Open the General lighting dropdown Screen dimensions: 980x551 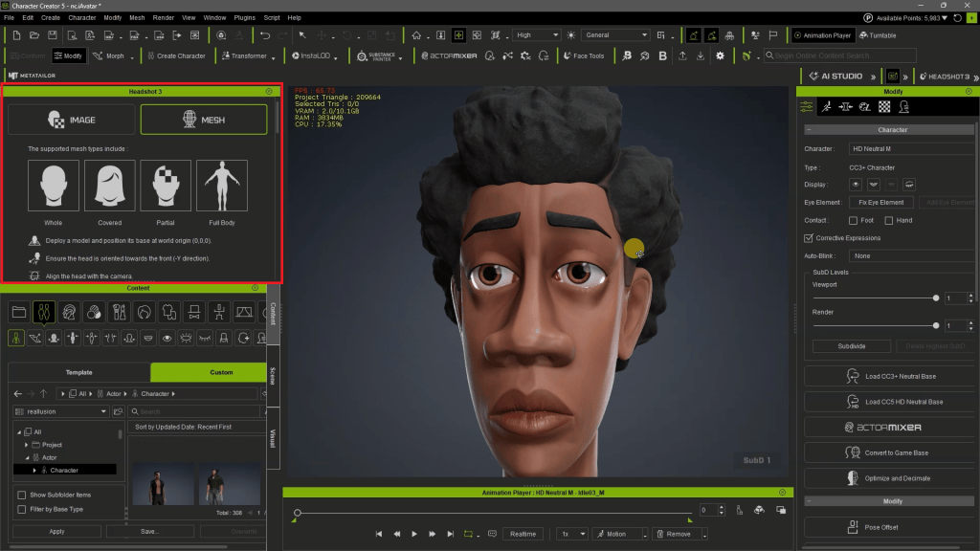(616, 35)
